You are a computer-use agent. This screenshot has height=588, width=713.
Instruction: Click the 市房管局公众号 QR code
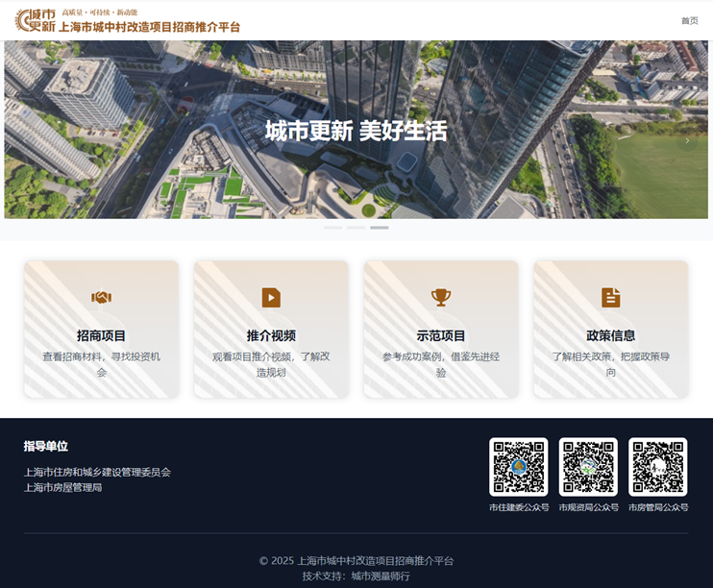pos(658,467)
